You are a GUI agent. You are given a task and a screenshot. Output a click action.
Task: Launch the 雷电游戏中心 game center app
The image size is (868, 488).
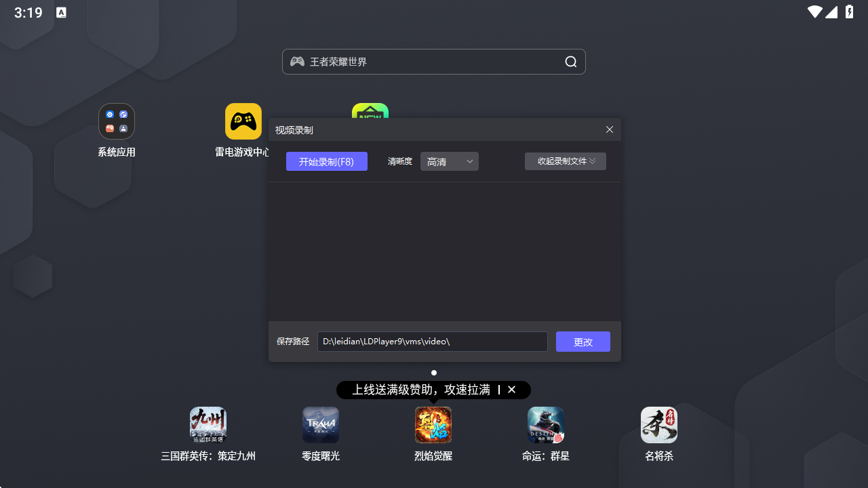point(243,121)
